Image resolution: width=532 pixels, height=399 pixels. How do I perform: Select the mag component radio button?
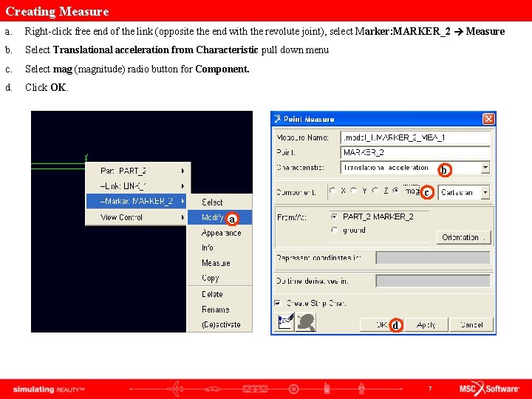click(396, 191)
